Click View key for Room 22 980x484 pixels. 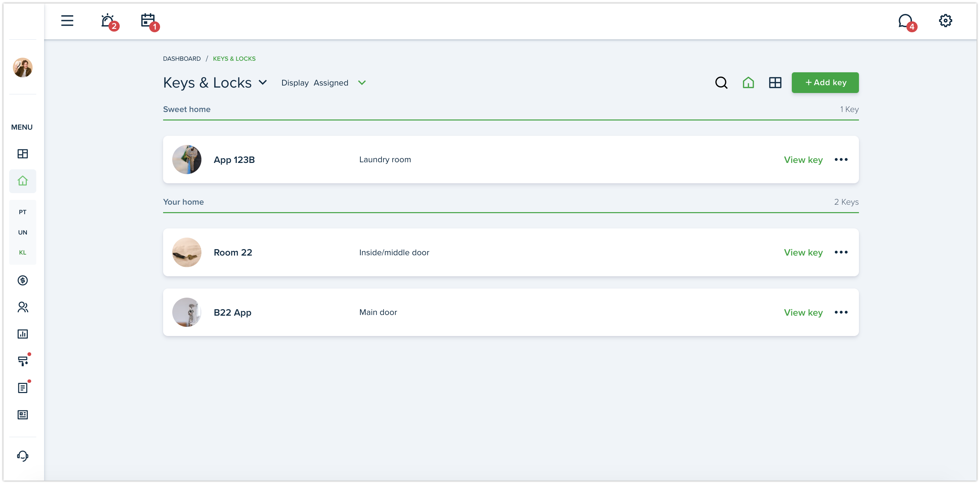(803, 253)
